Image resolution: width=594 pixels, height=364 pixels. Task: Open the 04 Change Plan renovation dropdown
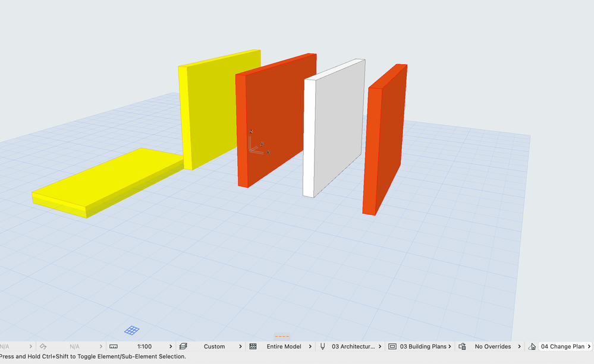point(565,346)
